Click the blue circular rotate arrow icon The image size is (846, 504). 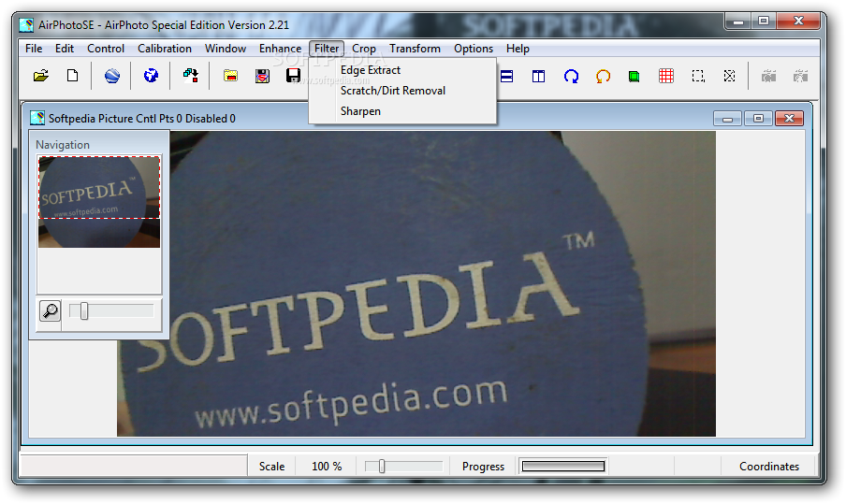click(571, 76)
